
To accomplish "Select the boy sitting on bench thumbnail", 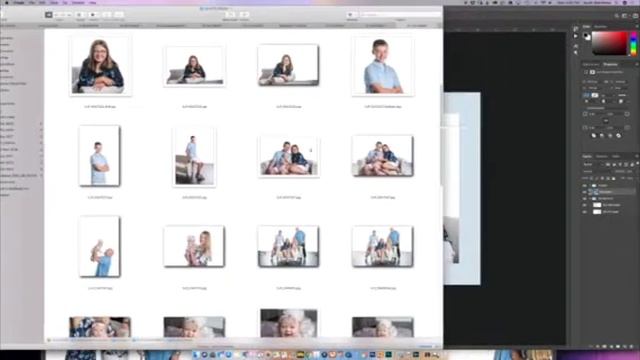I will point(194,157).
